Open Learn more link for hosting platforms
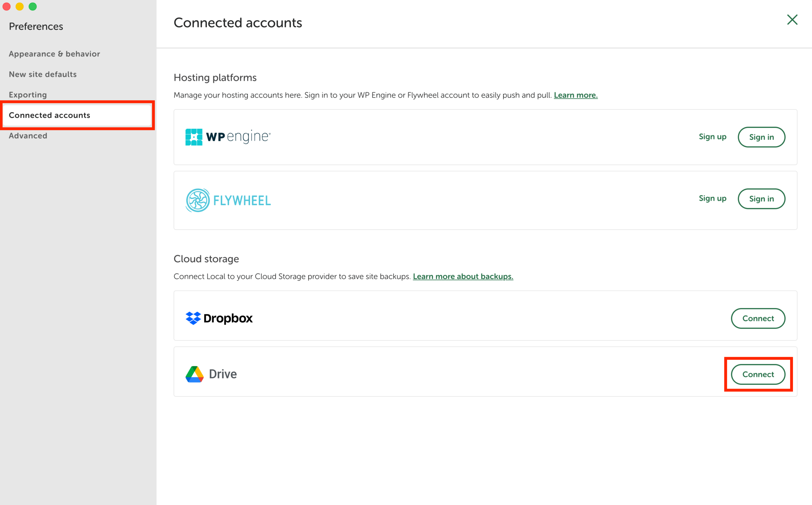Screen dimensions: 812x505 (576, 95)
